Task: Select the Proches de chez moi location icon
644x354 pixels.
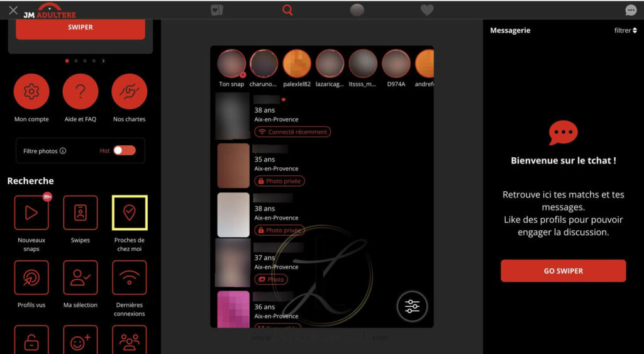Action: tap(130, 213)
